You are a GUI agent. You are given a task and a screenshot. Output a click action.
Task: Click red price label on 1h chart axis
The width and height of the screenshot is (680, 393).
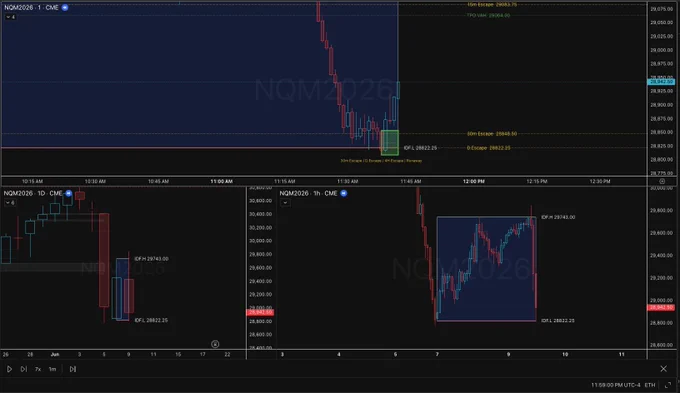click(x=661, y=308)
